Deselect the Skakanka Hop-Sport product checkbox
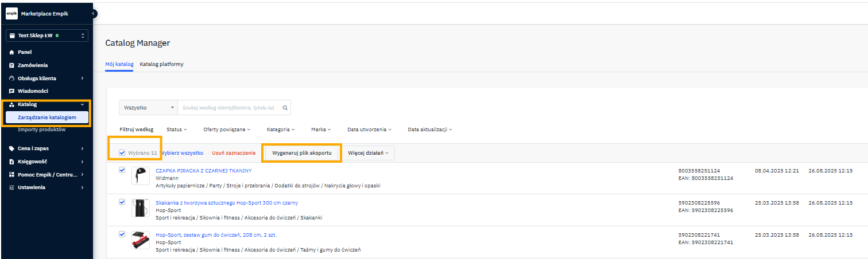The width and height of the screenshot is (868, 259). (122, 202)
